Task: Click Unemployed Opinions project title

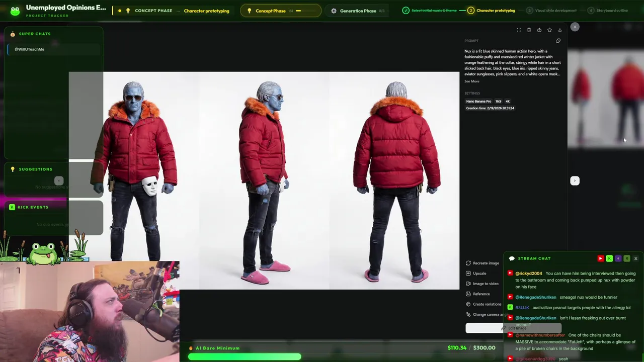Action: [66, 8]
